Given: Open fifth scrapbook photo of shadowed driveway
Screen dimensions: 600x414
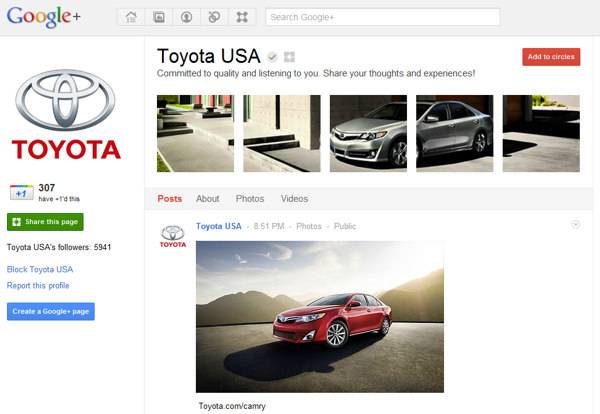Looking at the screenshot, I should point(541,134).
